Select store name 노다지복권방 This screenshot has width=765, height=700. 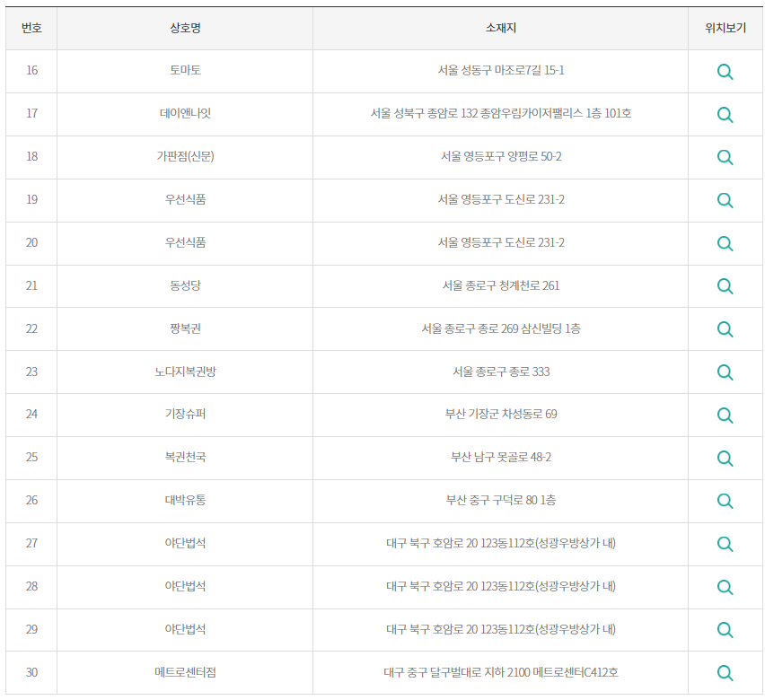tap(185, 372)
